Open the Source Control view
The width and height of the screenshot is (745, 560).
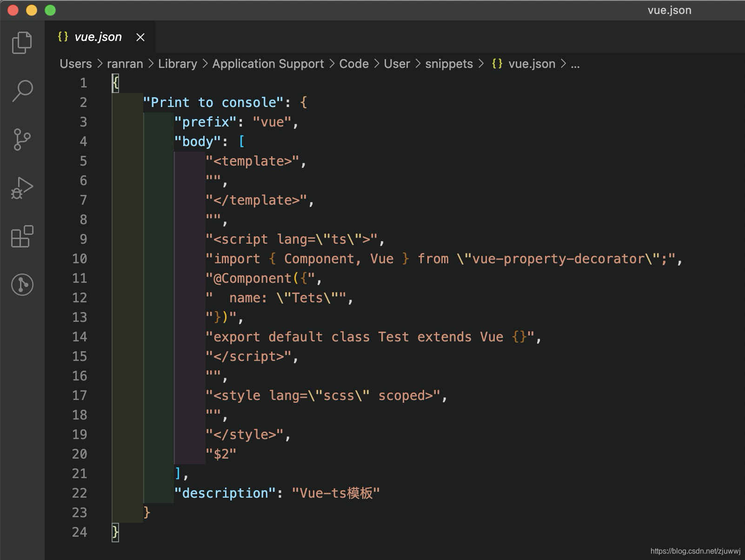22,139
